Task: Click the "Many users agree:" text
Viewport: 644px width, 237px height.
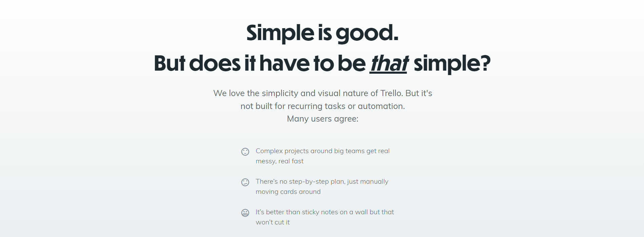Action: (x=323, y=119)
